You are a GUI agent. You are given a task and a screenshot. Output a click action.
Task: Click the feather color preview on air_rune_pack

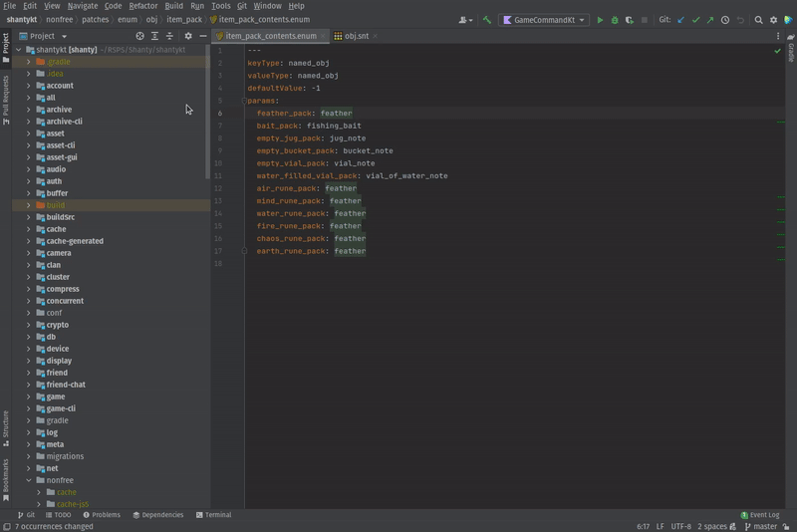[x=340, y=188]
